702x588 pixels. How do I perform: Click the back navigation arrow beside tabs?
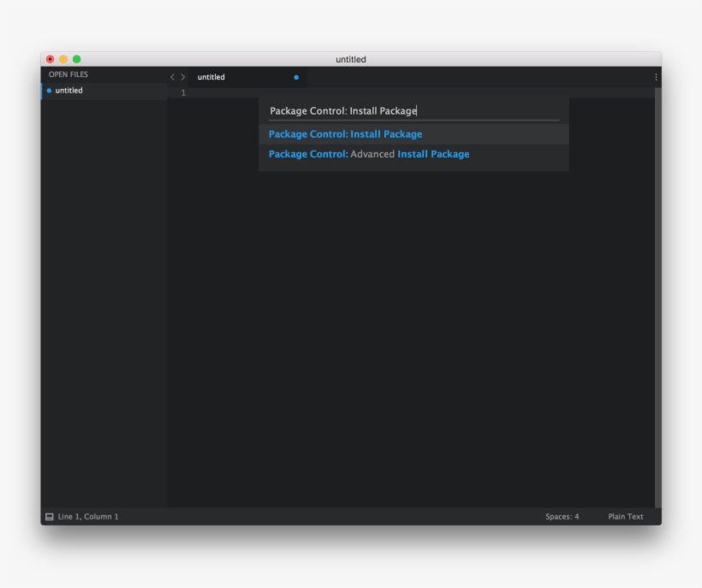(172, 77)
